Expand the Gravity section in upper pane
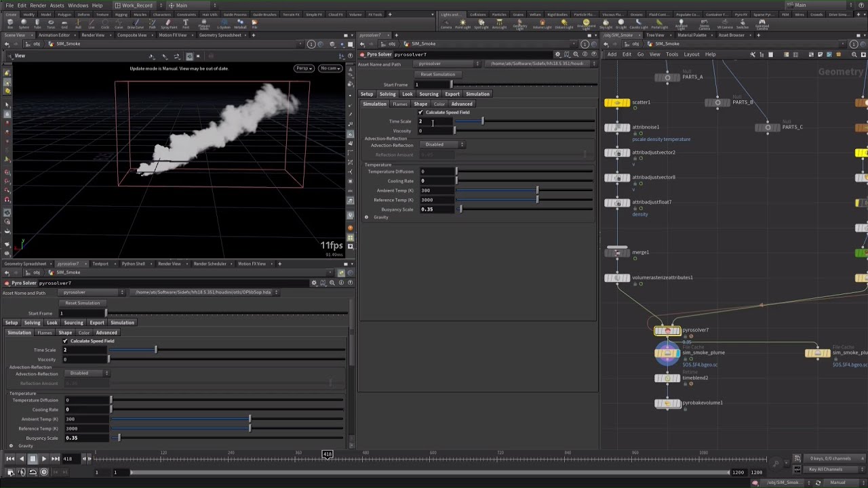Screen dimensions: 868x488 click(x=367, y=218)
